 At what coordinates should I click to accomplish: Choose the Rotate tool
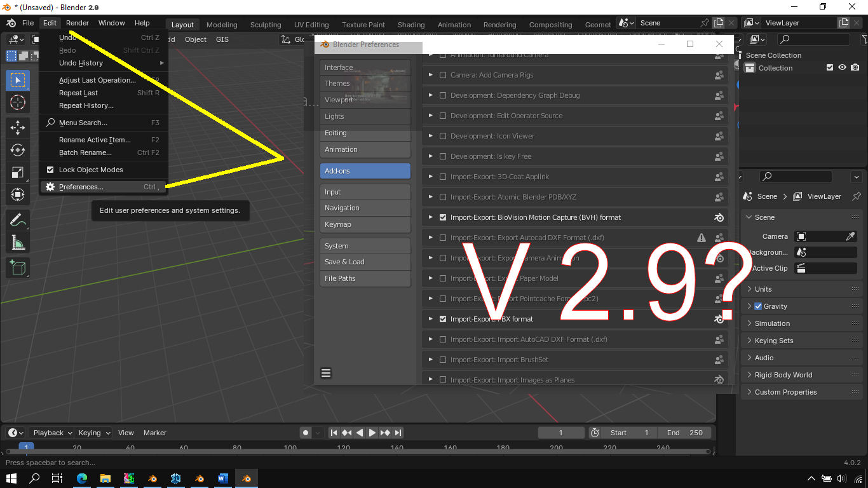18,150
